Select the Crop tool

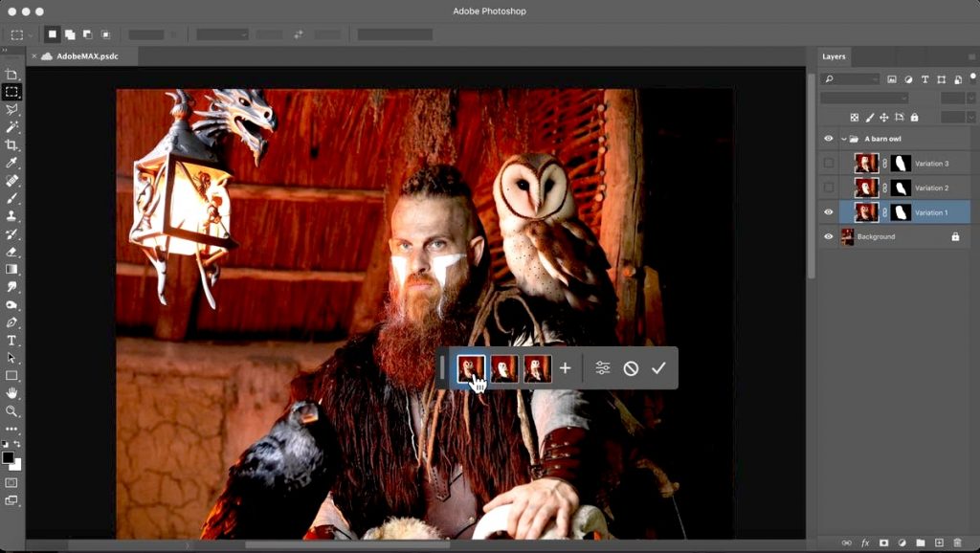click(x=12, y=145)
